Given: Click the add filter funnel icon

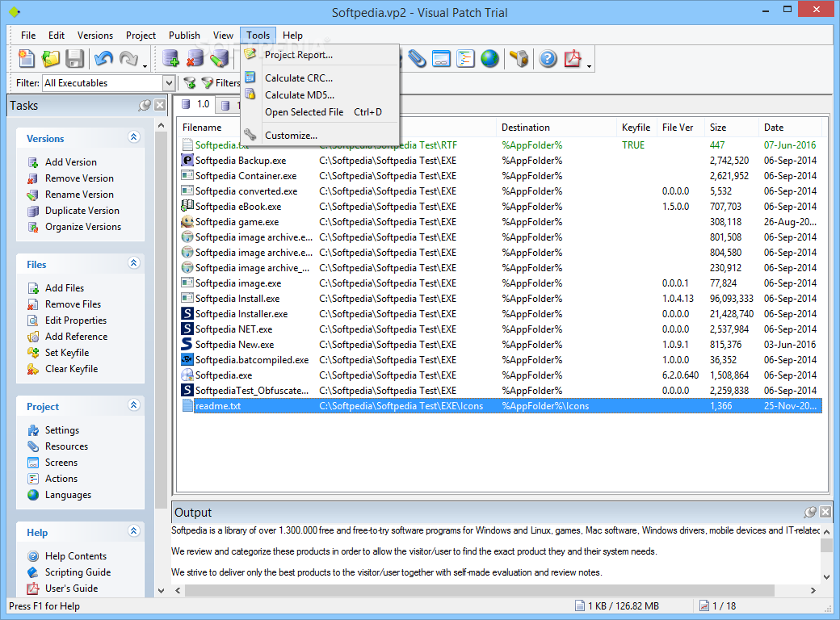Looking at the screenshot, I should (x=190, y=83).
